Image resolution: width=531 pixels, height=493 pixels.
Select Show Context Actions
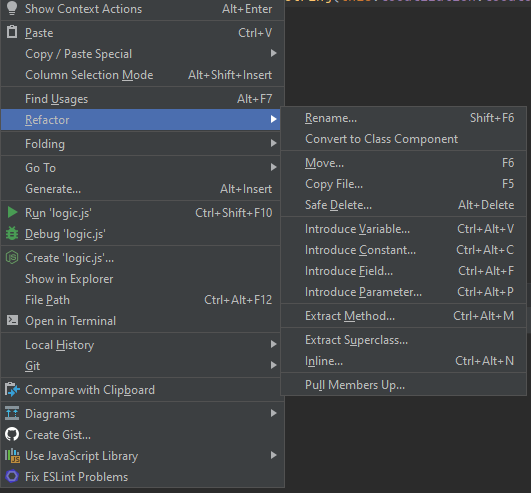(142, 9)
